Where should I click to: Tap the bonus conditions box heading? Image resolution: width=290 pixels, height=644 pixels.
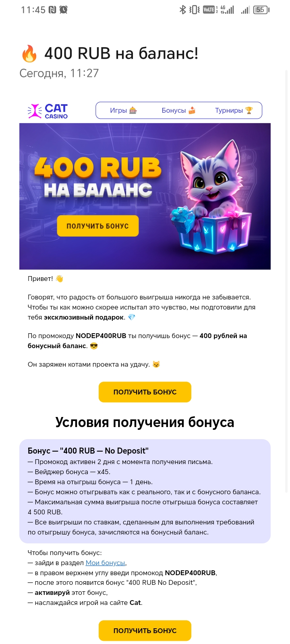coord(88,451)
